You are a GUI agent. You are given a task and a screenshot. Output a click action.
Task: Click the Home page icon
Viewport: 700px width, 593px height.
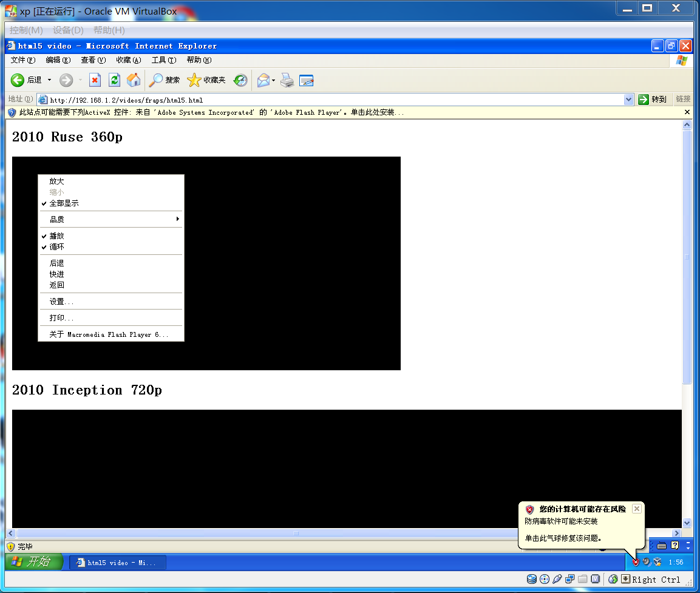pos(134,80)
